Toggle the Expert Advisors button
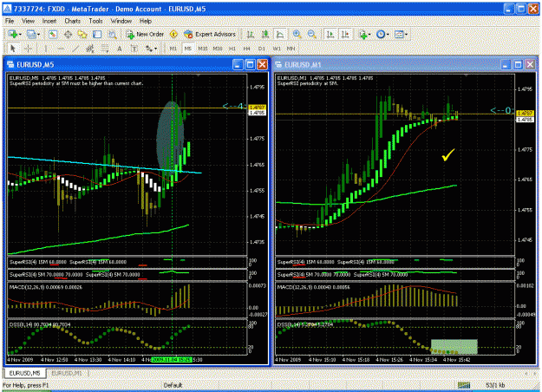 tap(210, 34)
